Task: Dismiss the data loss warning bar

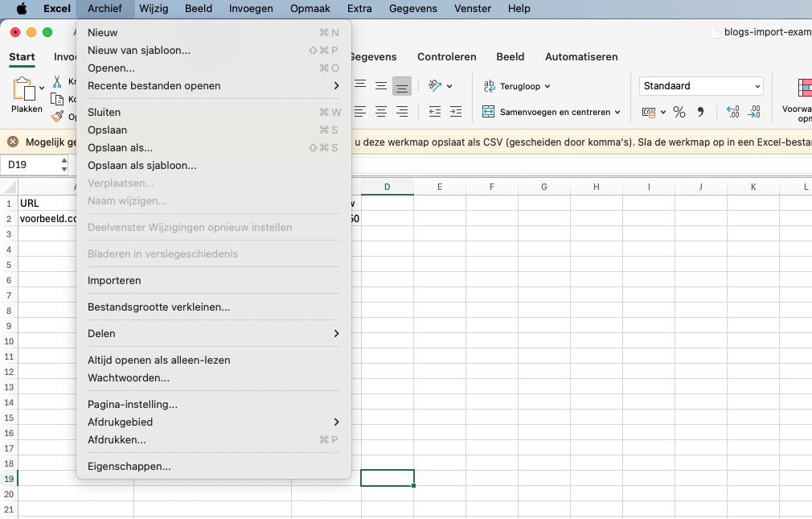Action: [13, 142]
